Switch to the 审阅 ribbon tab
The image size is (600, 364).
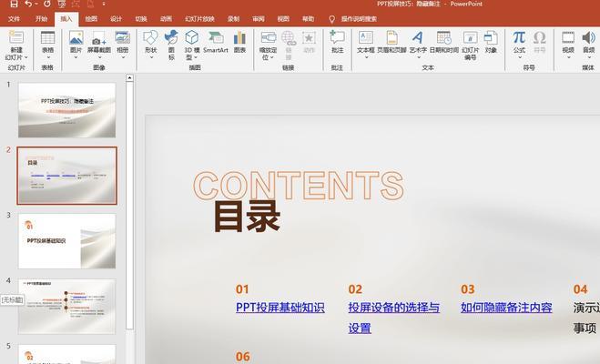[x=259, y=19]
